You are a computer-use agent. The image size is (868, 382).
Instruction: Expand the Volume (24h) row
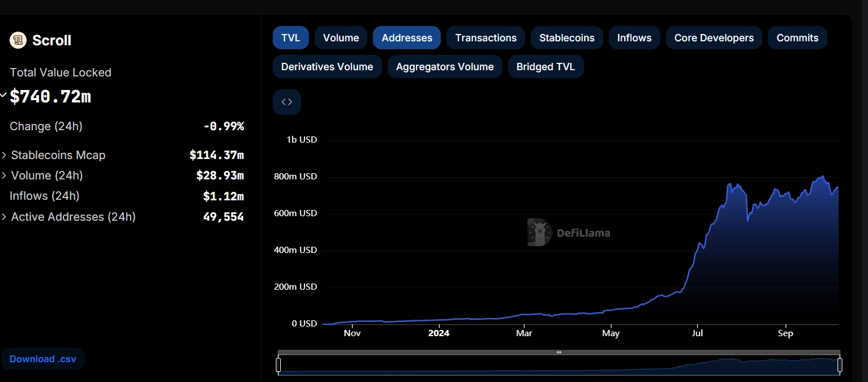[5, 175]
